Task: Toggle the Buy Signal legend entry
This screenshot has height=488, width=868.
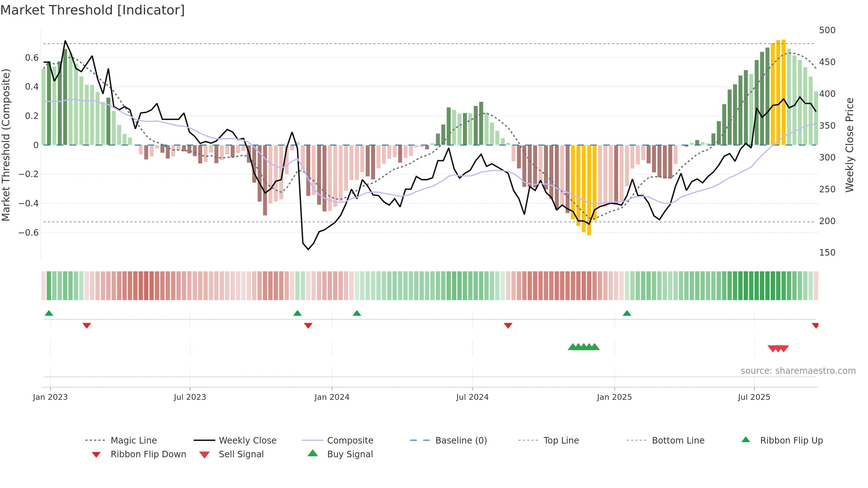Action: 340,454
